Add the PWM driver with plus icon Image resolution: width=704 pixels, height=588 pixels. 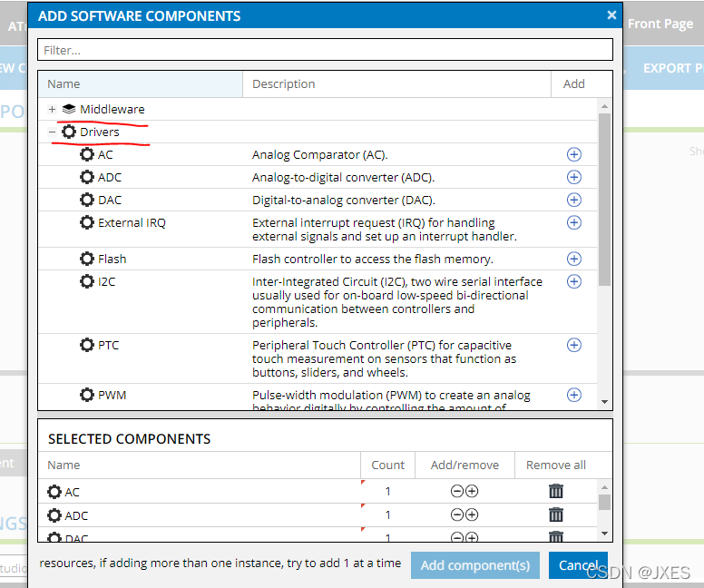coord(573,395)
